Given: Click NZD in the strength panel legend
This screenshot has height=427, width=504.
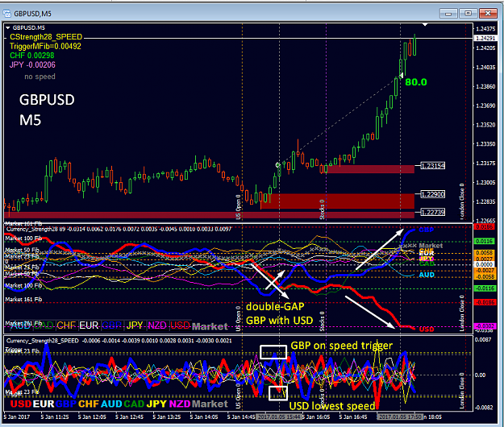Looking at the screenshot, I should click(x=157, y=325).
